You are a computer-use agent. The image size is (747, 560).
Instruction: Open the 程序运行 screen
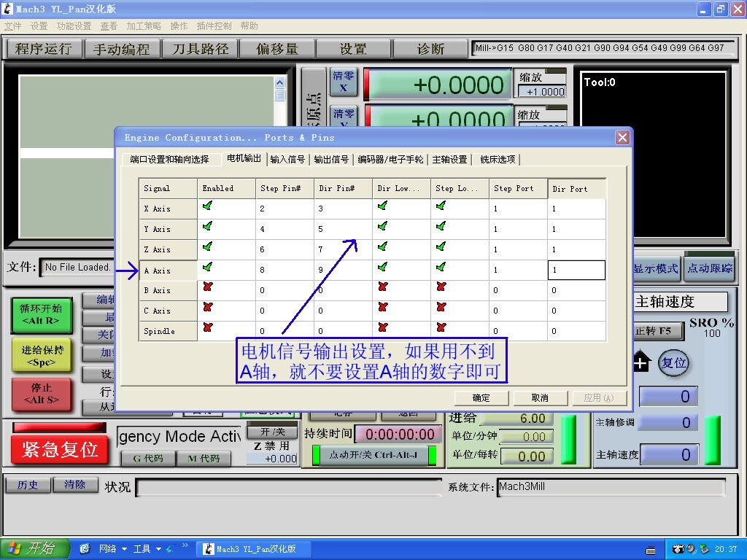pos(43,49)
